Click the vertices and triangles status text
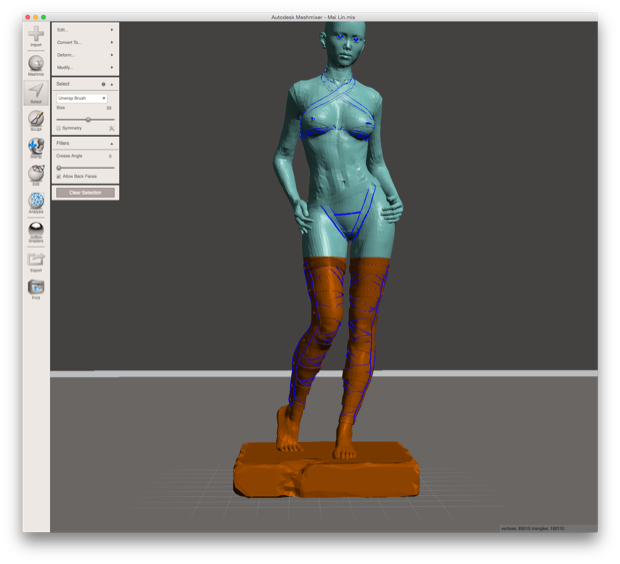Screen dimensions: 620x564 (x=532, y=528)
